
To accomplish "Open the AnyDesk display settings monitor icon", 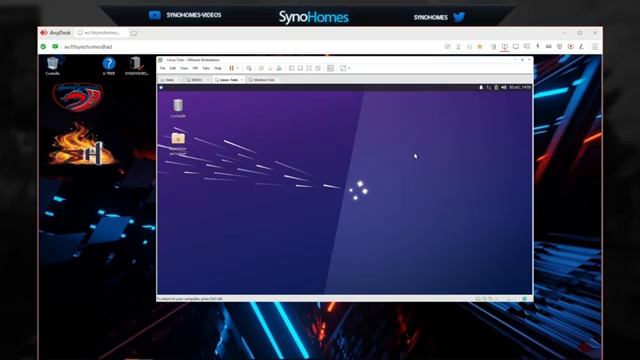I will tap(516, 47).
